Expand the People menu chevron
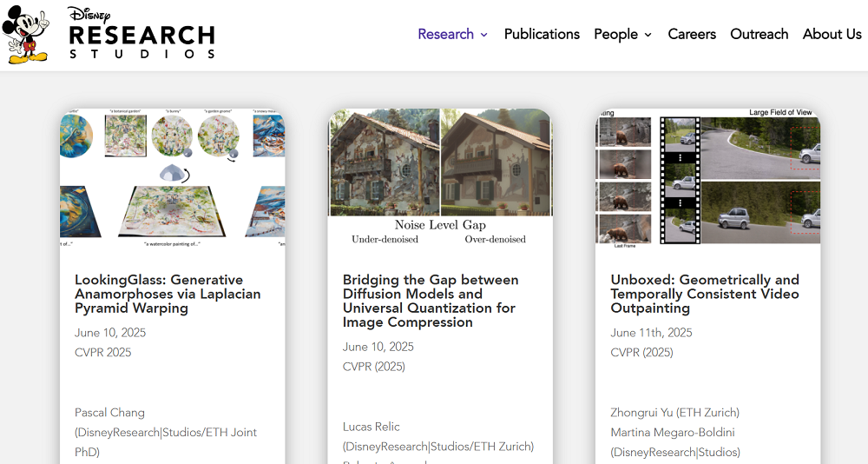This screenshot has width=868, height=464. point(648,35)
